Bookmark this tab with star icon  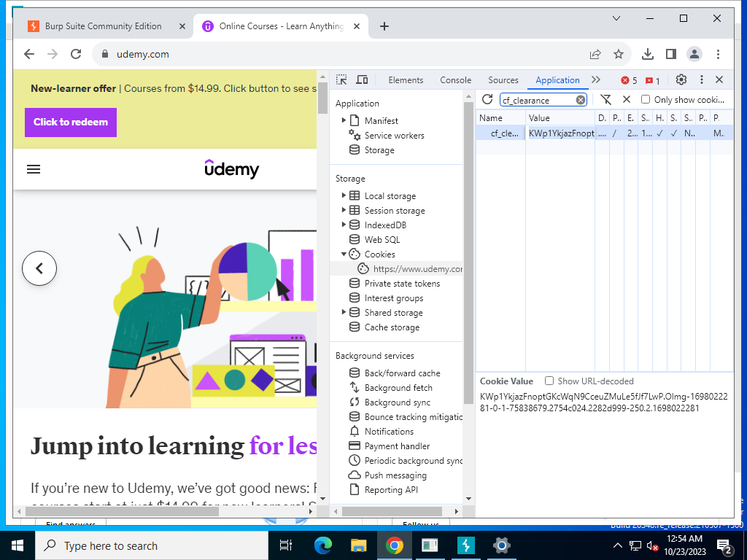619,54
